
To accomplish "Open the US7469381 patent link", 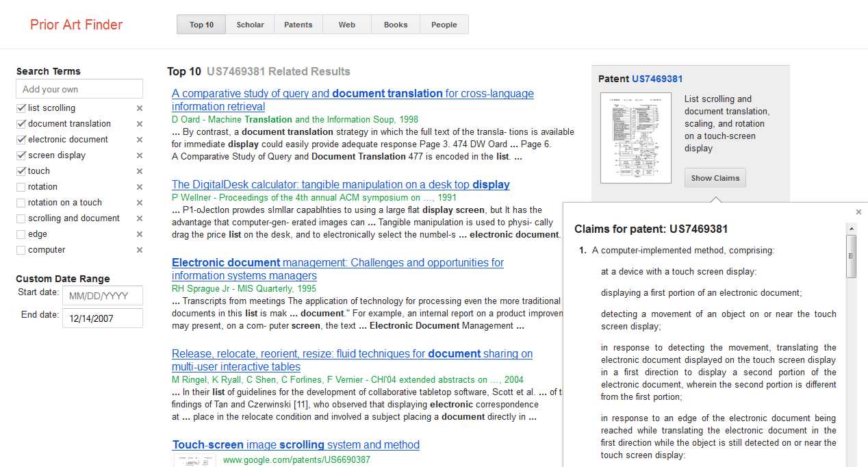I will [x=657, y=79].
